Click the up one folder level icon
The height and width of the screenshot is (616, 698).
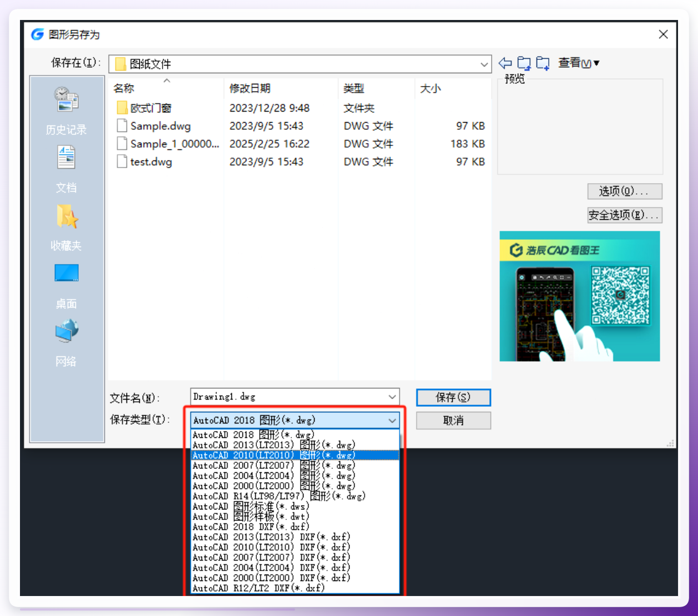(524, 63)
